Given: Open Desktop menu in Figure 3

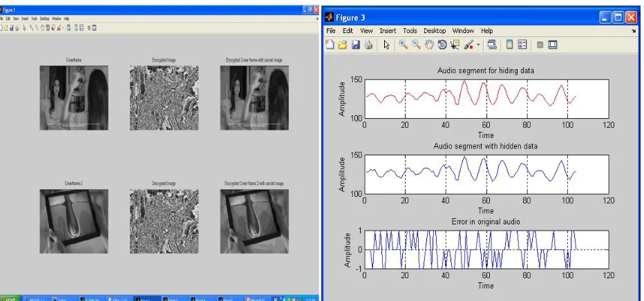Looking at the screenshot, I should [x=435, y=31].
